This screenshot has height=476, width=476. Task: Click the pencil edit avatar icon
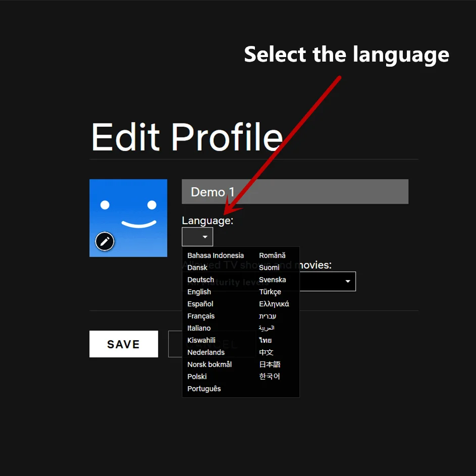coord(104,241)
